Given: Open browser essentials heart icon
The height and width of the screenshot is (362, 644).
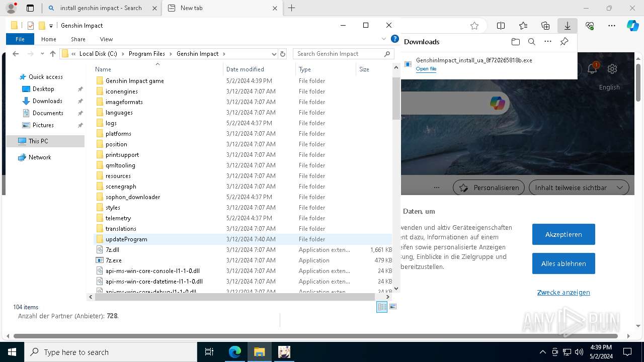Looking at the screenshot, I should [x=590, y=26].
